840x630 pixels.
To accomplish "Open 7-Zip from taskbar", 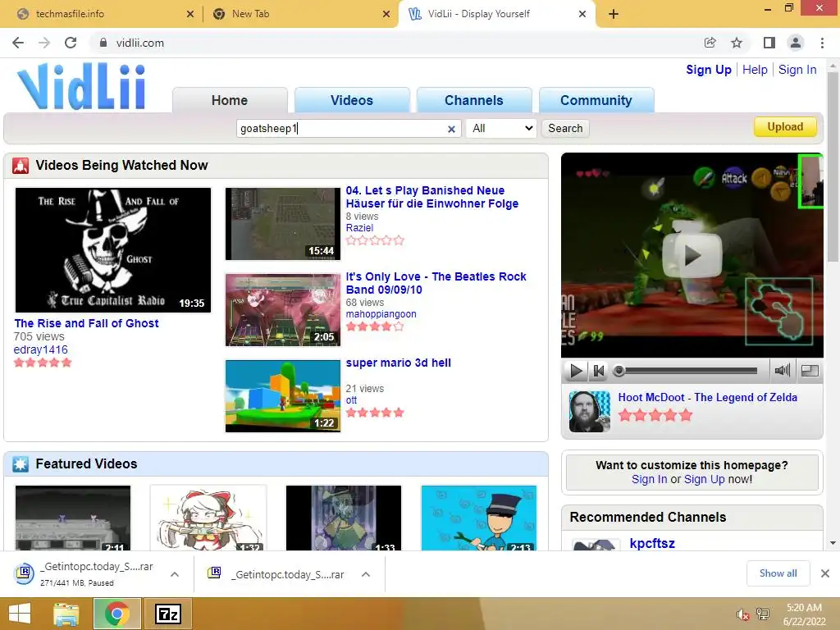I will point(167,614).
